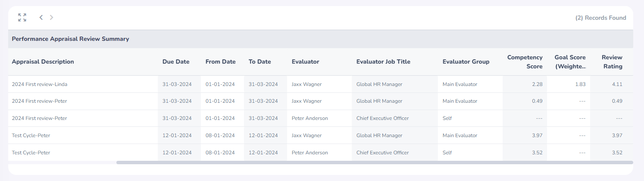The width and height of the screenshot is (644, 181).
Task: Click the horizontal scrollbar under the table
Action: click(x=375, y=163)
